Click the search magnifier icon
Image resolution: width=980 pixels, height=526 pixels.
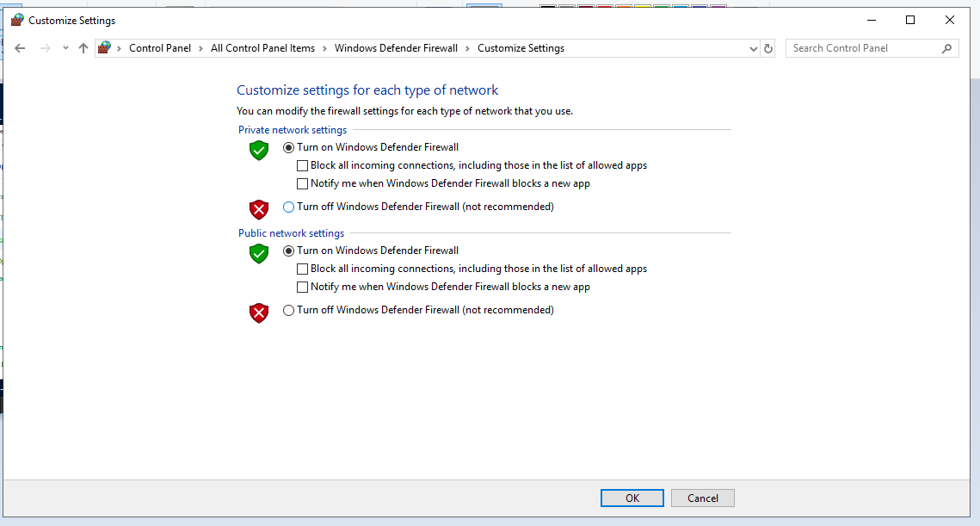[947, 48]
